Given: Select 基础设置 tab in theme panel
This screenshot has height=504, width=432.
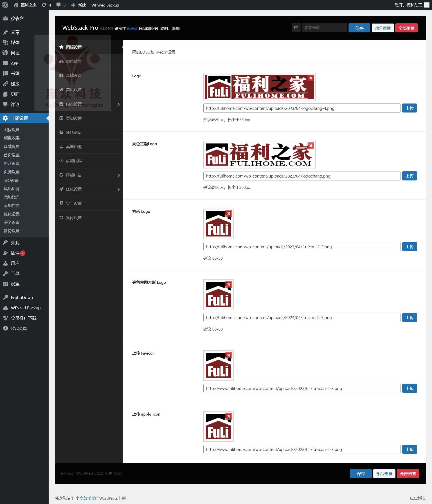Looking at the screenshot, I should click(x=89, y=75).
